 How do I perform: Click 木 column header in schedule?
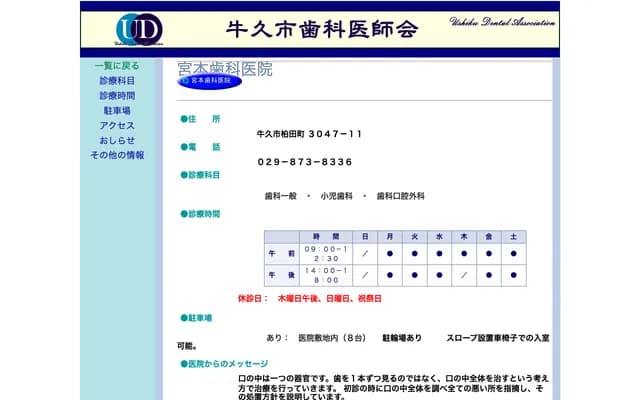[x=464, y=237]
